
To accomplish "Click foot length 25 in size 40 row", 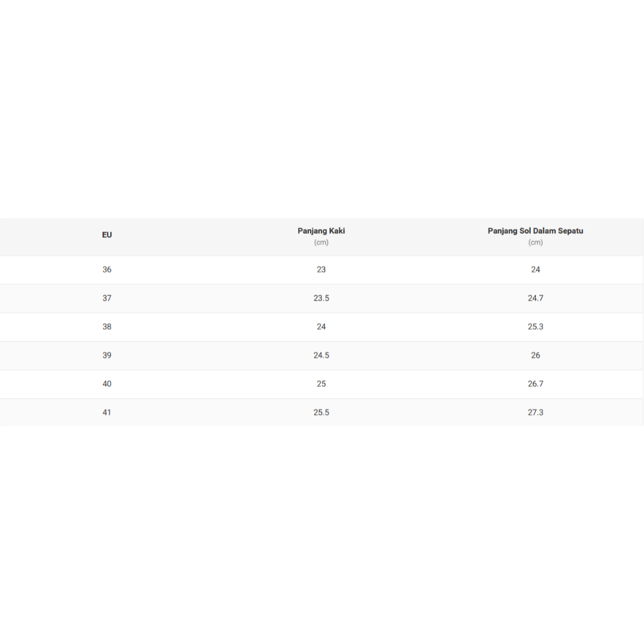I will click(x=321, y=384).
